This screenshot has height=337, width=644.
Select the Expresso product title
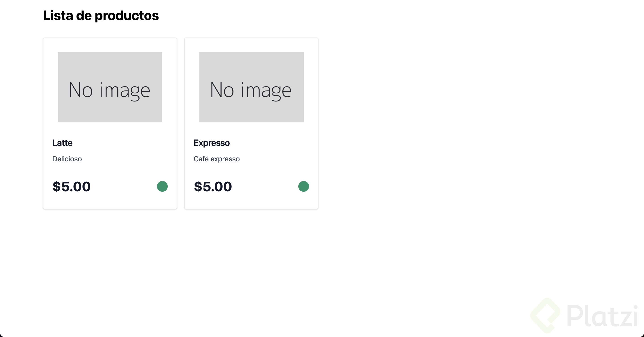[212, 143]
